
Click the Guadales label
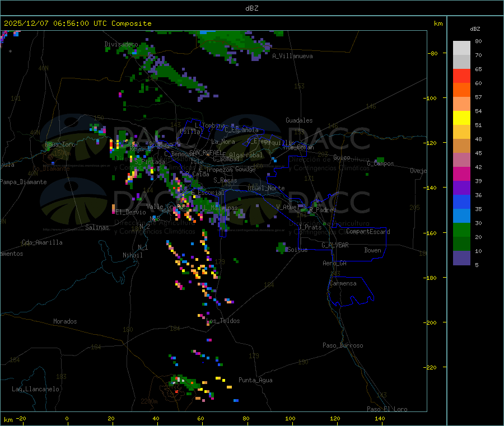pyautogui.click(x=299, y=120)
